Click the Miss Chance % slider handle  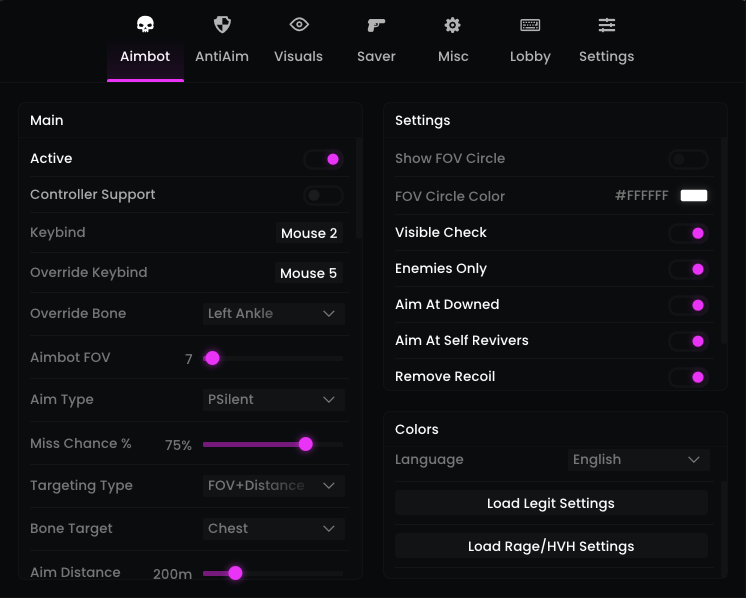click(306, 444)
